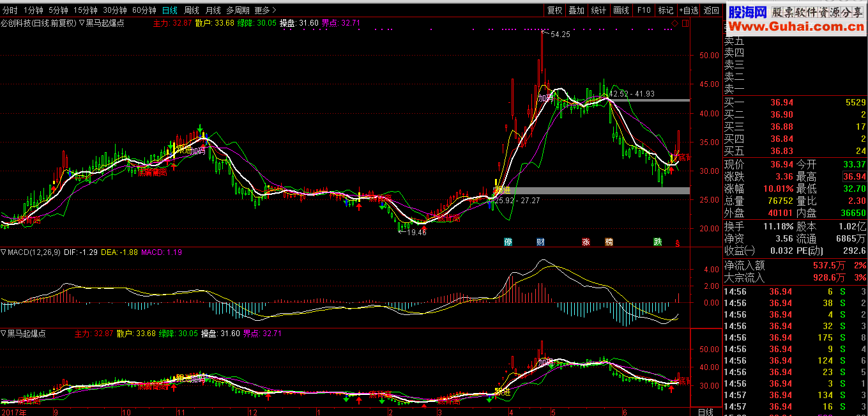
Task: Click the 大宗流入 928.6万 row
Action: [x=795, y=278]
